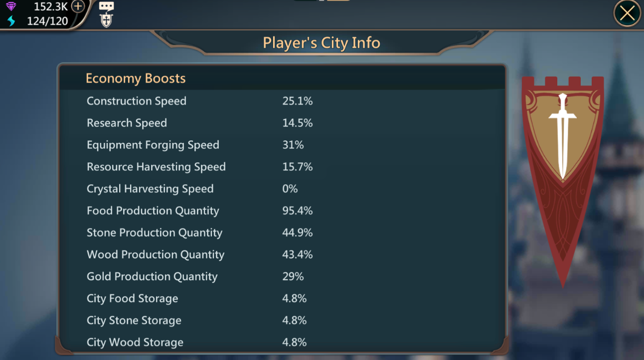Open the chat speech bubble icon

(106, 6)
